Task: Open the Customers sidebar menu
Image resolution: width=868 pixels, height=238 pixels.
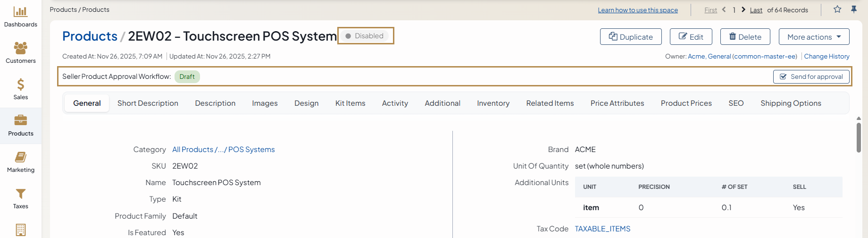Action: (20, 53)
